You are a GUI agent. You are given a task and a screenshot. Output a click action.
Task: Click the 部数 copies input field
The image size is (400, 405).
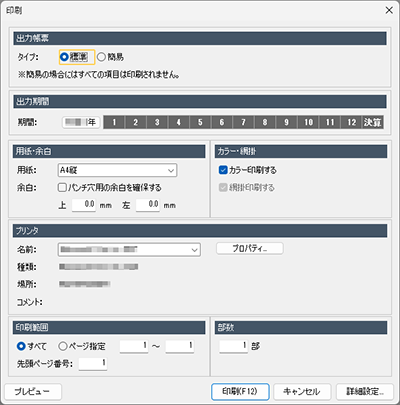[x=234, y=346]
